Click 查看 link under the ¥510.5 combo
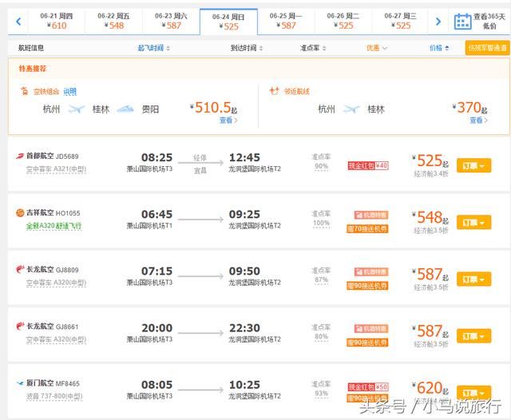 [228, 121]
